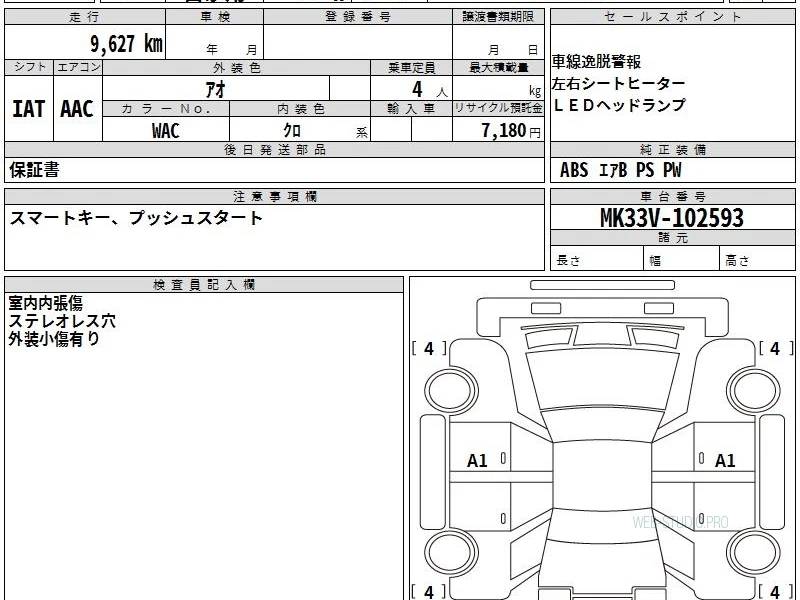Image resolution: width=800 pixels, height=600 pixels.
Task: Click the 幅 dimension cell
Action: [x=682, y=258]
